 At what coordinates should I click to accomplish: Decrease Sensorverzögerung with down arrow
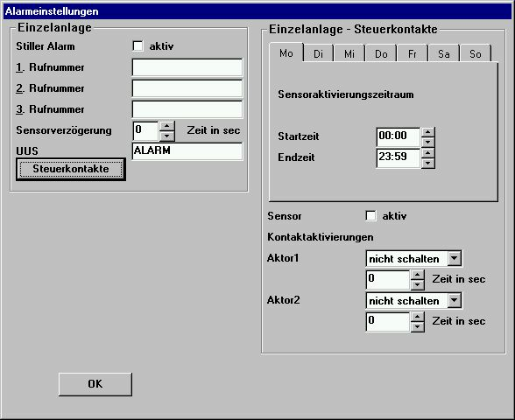(x=166, y=136)
